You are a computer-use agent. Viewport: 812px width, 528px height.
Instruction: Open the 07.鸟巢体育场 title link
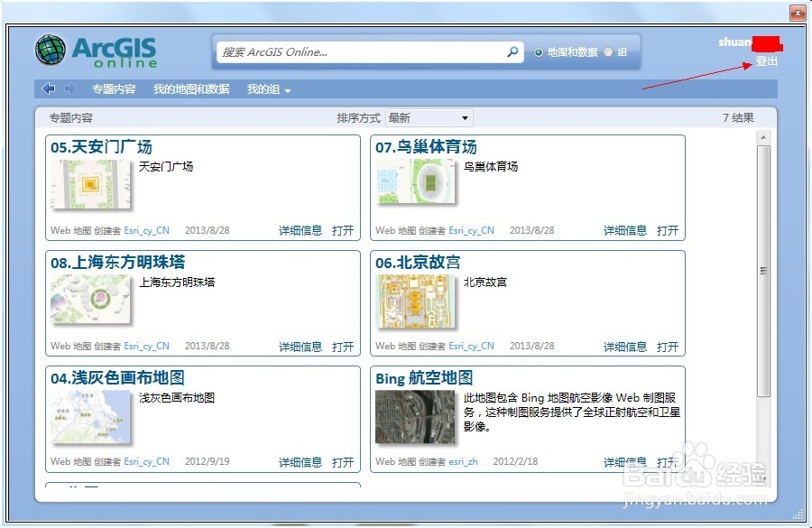pyautogui.click(x=426, y=147)
